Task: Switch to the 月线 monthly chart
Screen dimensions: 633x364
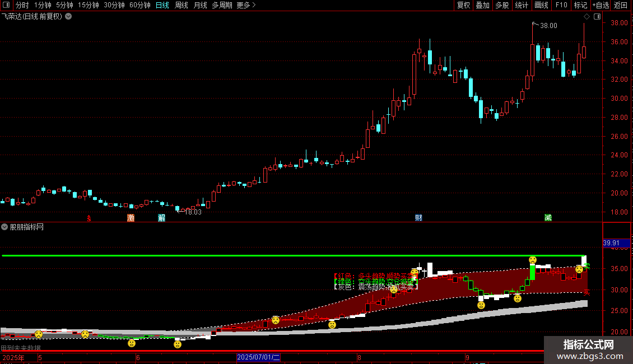Action: [x=200, y=5]
